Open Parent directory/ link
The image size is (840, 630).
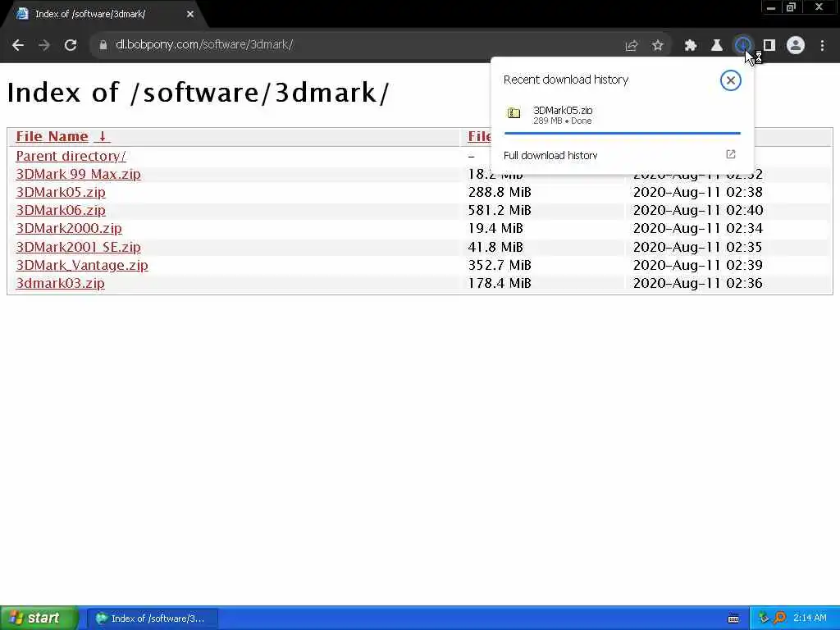[71, 156]
